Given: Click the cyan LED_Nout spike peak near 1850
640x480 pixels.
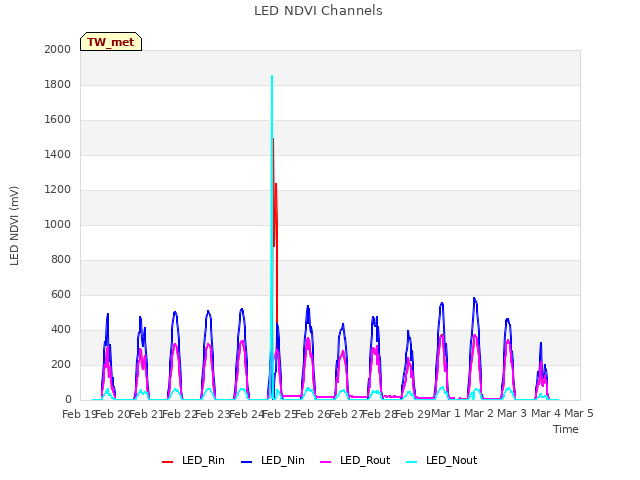Looking at the screenshot, I should coord(272,76).
